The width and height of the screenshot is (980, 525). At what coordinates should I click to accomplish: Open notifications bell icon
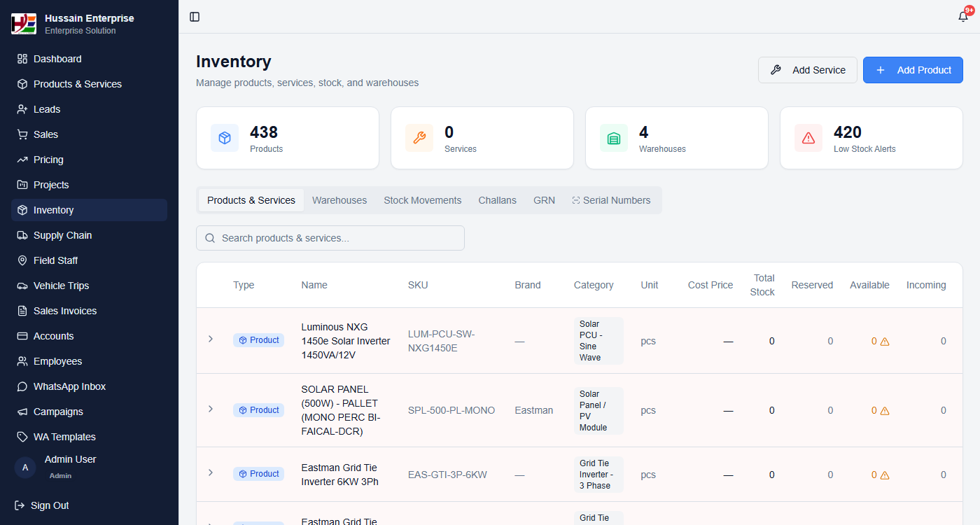pos(963,17)
